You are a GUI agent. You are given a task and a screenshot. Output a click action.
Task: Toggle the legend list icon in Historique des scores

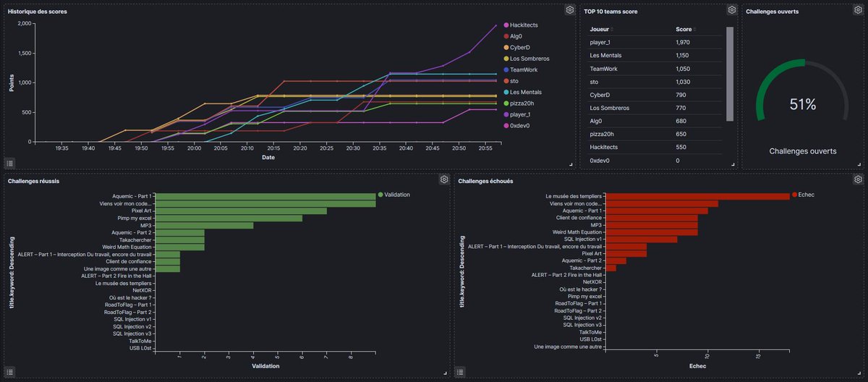(10, 163)
